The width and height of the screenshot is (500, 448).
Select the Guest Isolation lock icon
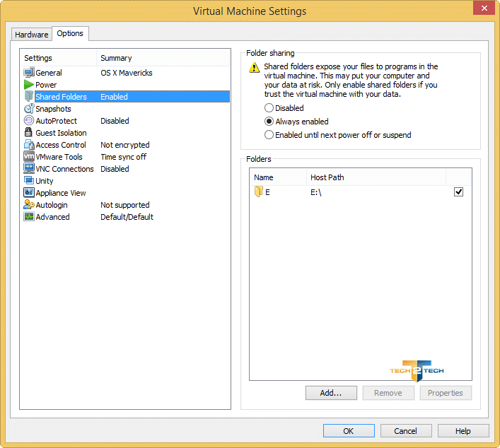(29, 133)
